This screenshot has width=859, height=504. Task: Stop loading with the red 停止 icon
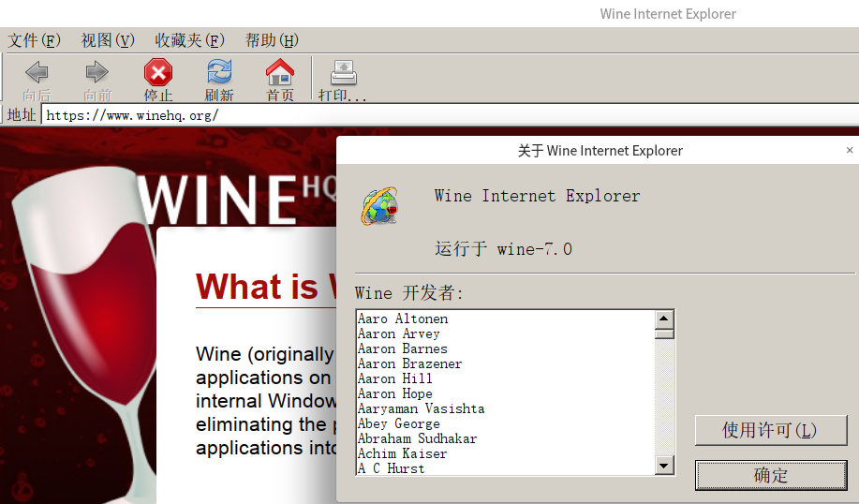coord(158,72)
